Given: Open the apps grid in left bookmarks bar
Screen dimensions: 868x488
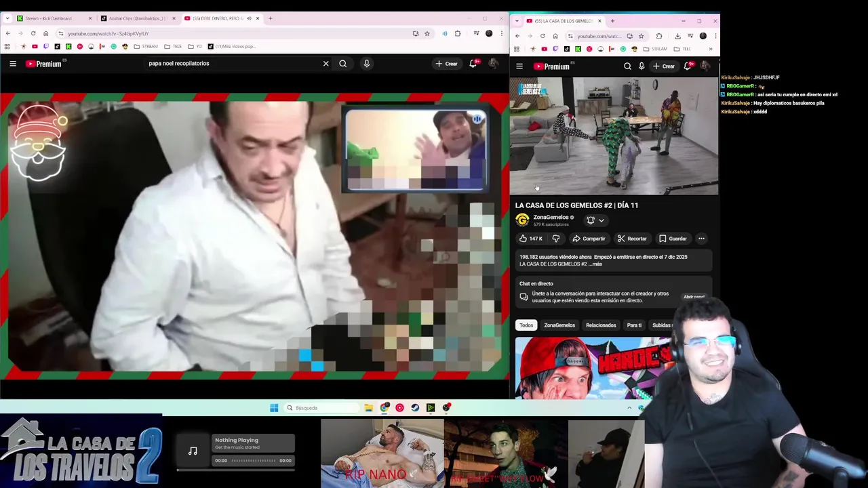Looking at the screenshot, I should point(7,47).
